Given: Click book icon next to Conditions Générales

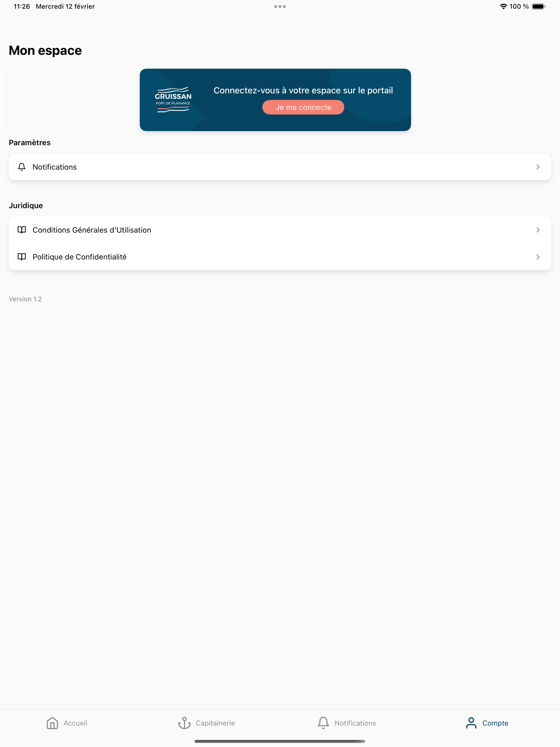Looking at the screenshot, I should tap(22, 230).
